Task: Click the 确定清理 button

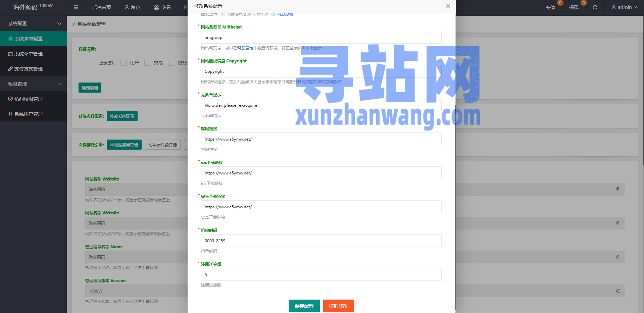Action: click(x=90, y=88)
